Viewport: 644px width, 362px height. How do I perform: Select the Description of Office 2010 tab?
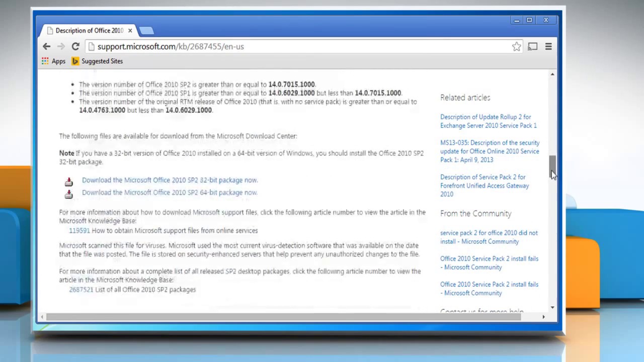click(x=89, y=31)
